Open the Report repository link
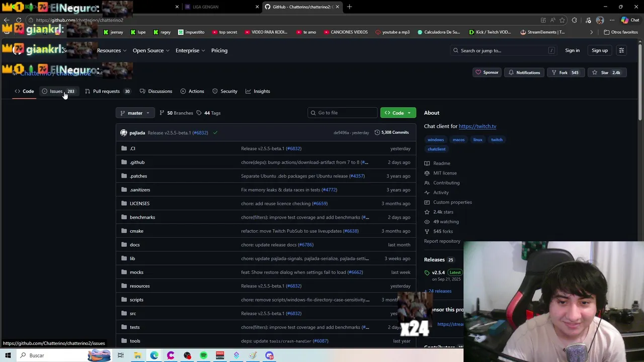The image size is (644, 362). (442, 241)
